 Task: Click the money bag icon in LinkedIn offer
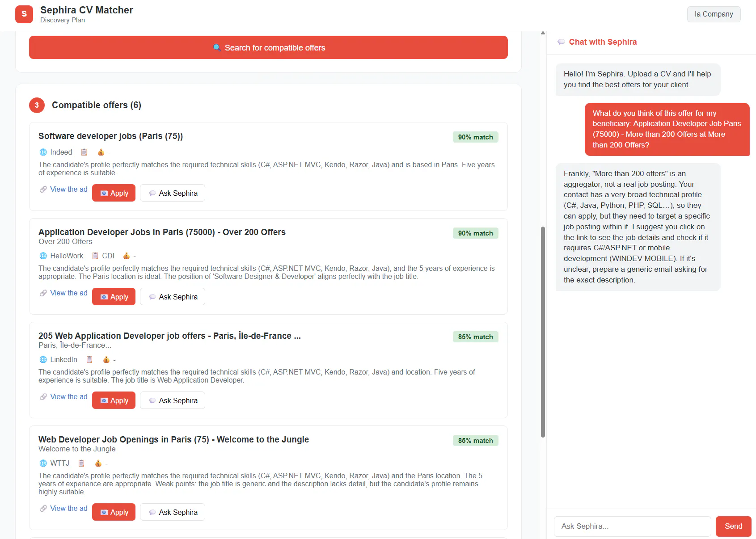pos(106,360)
